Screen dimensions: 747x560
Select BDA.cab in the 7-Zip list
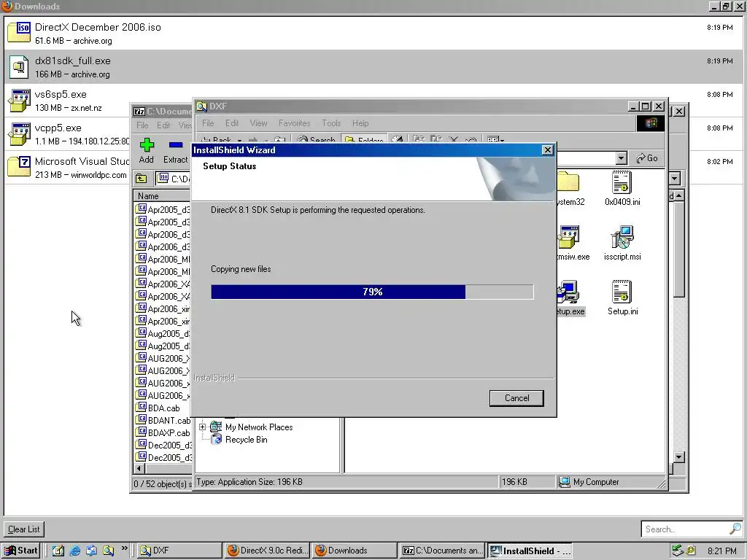[x=163, y=408]
